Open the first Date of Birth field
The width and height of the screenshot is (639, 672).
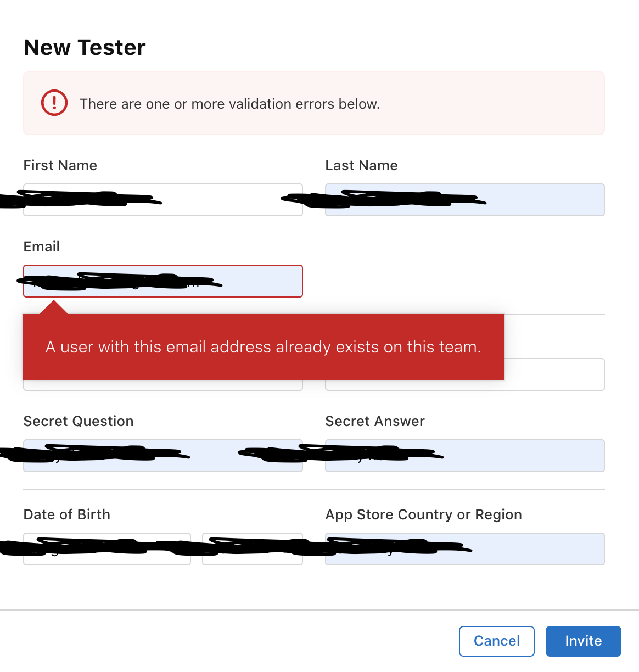(x=107, y=549)
